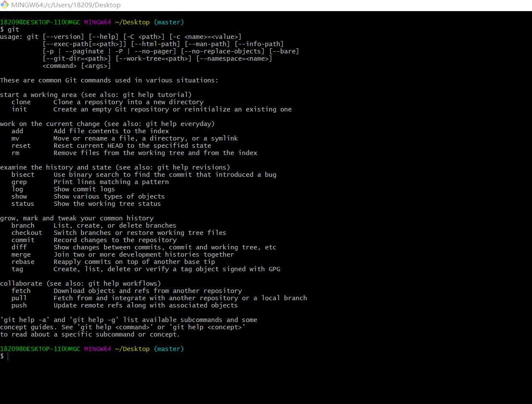This screenshot has height=404, width=532.
Task: Click the 'init' command name
Action: pos(19,109)
